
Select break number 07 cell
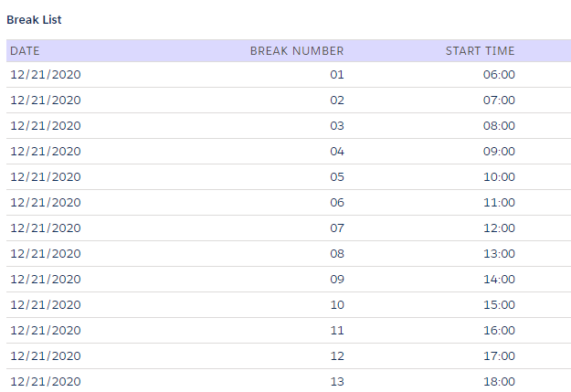point(337,228)
